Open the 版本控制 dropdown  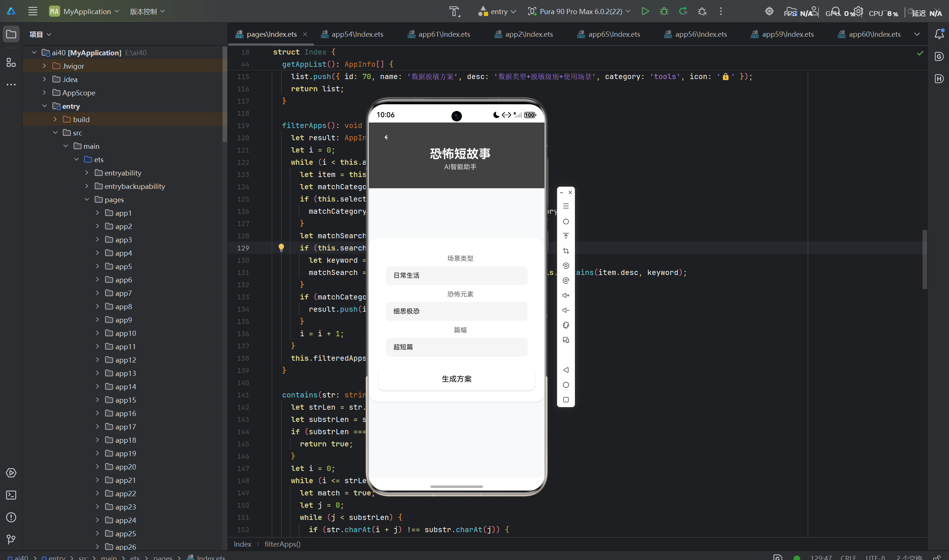[148, 12]
